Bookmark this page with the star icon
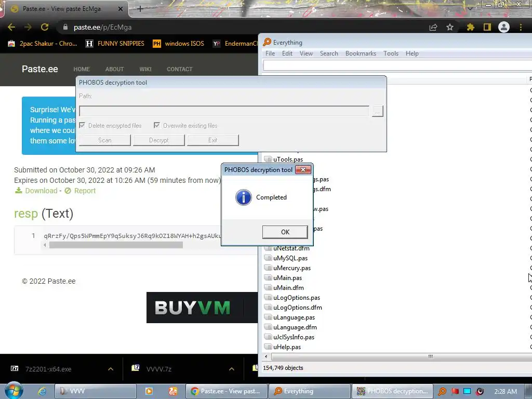Viewport: 532px width, 399px height. point(450,27)
